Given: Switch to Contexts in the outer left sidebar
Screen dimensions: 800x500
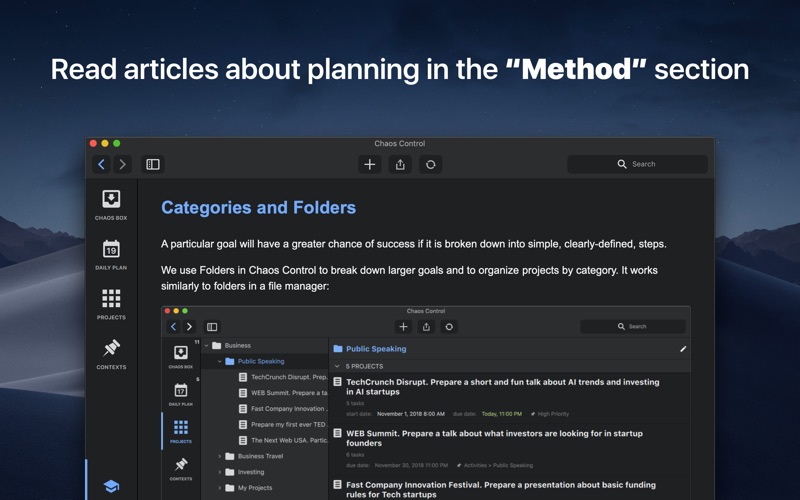Looking at the screenshot, I should click(x=111, y=353).
